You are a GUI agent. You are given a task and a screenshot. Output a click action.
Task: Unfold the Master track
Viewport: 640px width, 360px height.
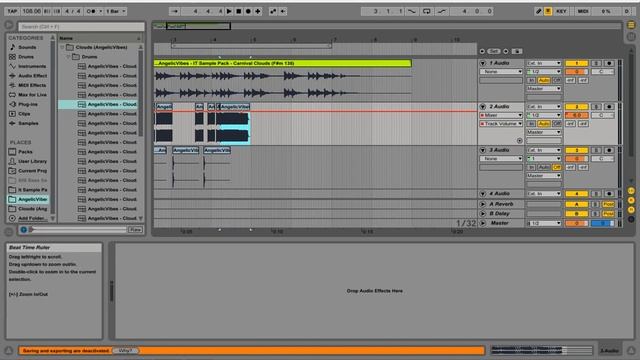pos(482,223)
